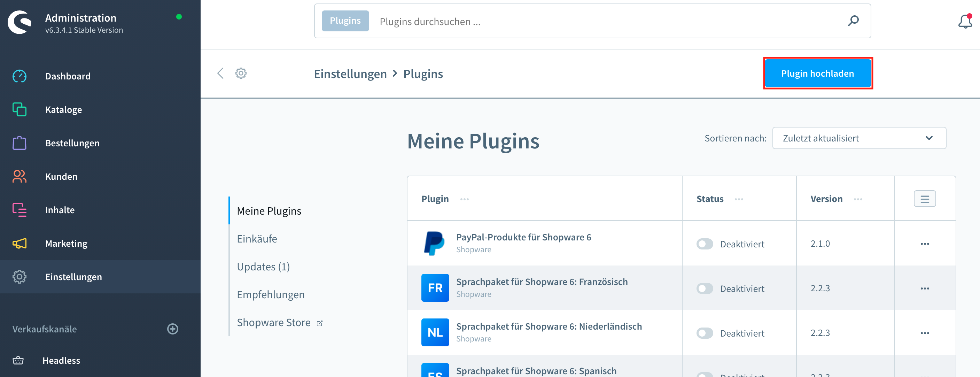
Task: Open the Empfehlungen tab
Action: pyautogui.click(x=271, y=294)
